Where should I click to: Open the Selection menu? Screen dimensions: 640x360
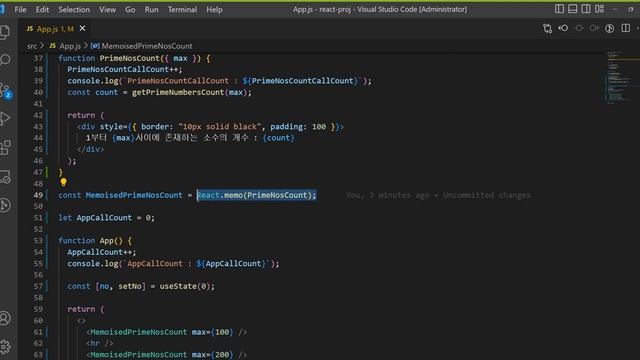pyautogui.click(x=74, y=9)
